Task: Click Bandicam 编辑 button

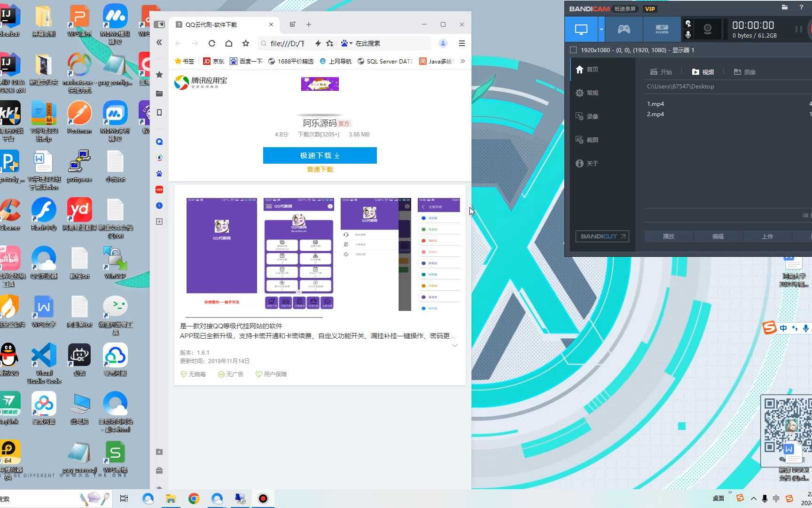Action: (718, 236)
